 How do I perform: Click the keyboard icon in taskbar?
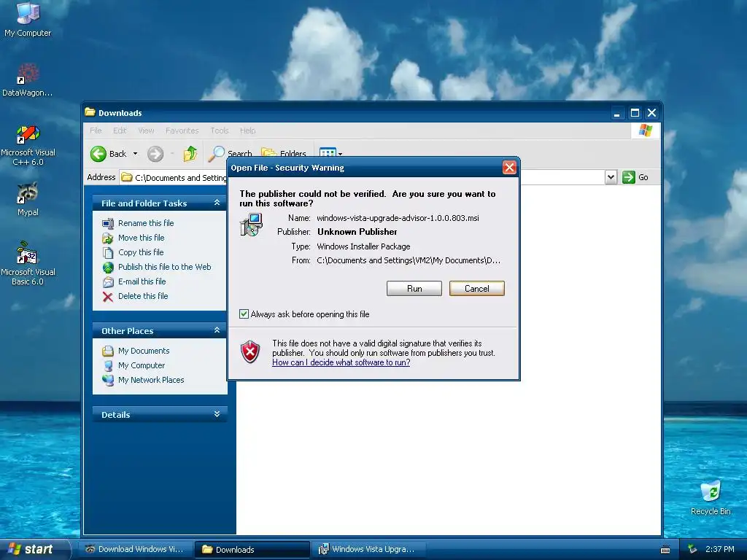coord(665,550)
